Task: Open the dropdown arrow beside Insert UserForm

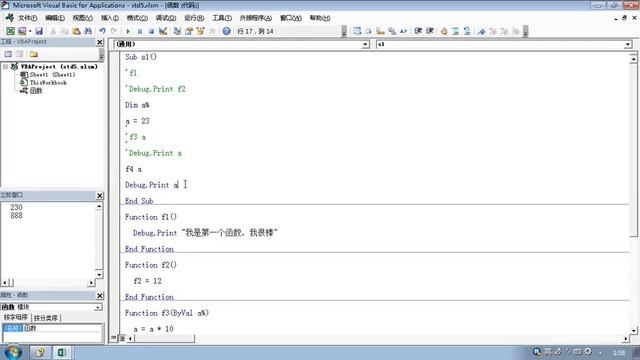Action: (x=30, y=31)
